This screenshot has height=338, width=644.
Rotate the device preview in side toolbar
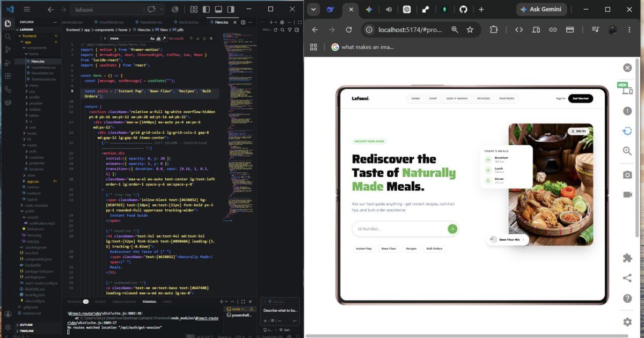(627, 131)
